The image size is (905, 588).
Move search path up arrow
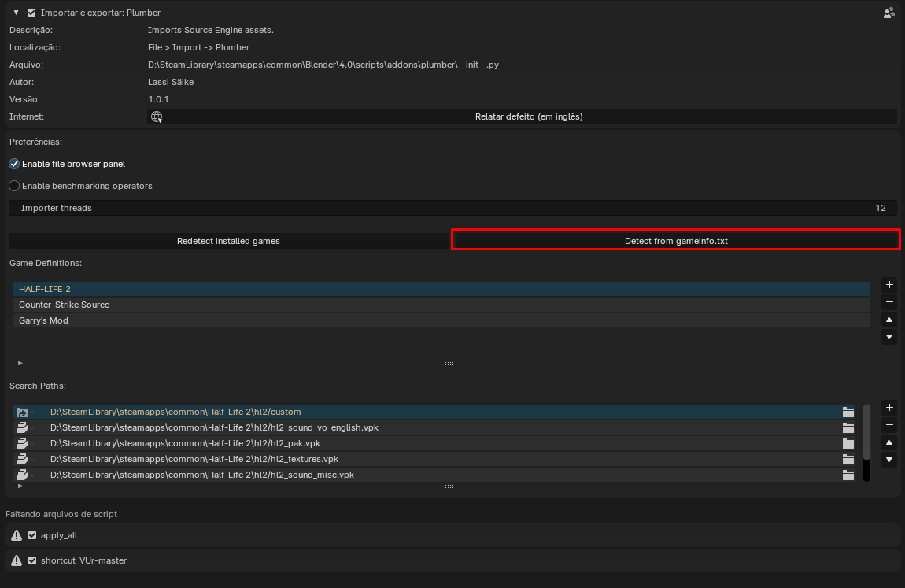point(889,442)
